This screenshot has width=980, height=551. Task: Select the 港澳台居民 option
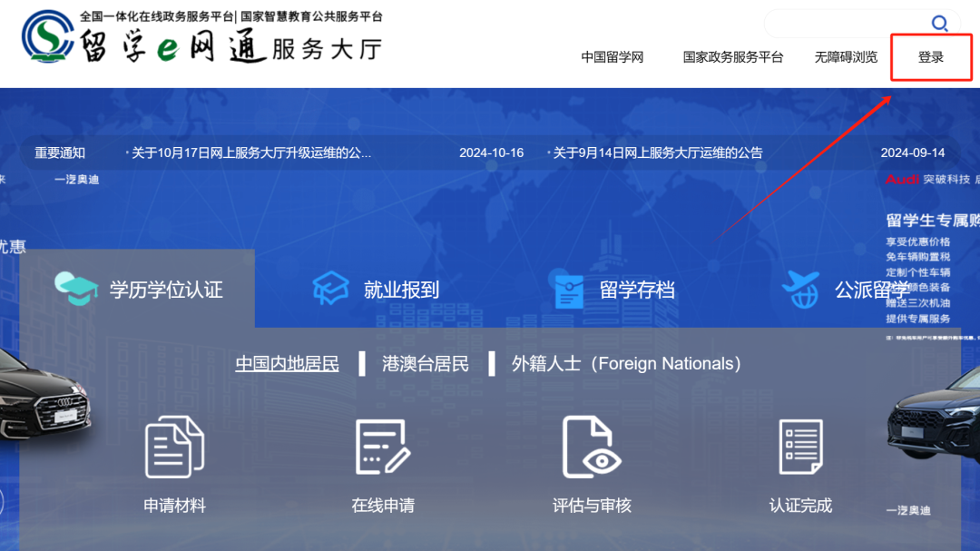pos(426,364)
